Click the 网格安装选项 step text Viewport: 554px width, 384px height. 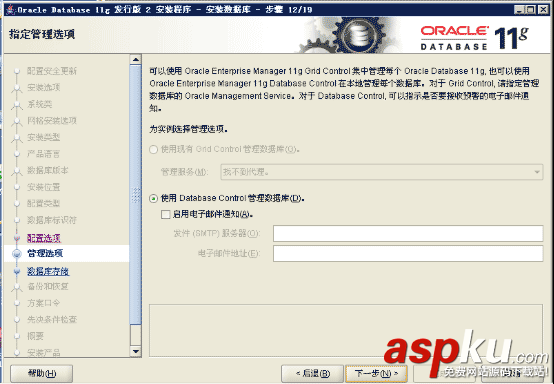pyautogui.click(x=52, y=121)
